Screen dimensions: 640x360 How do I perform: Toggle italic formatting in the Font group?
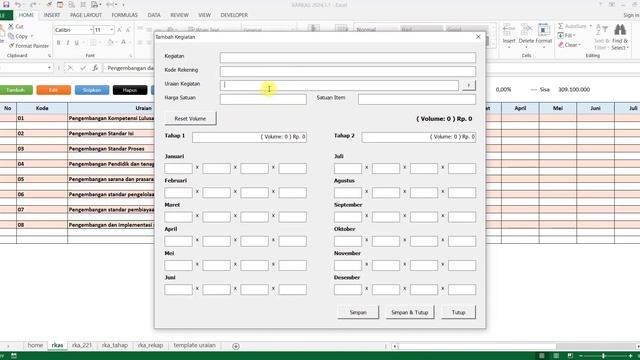pos(67,42)
